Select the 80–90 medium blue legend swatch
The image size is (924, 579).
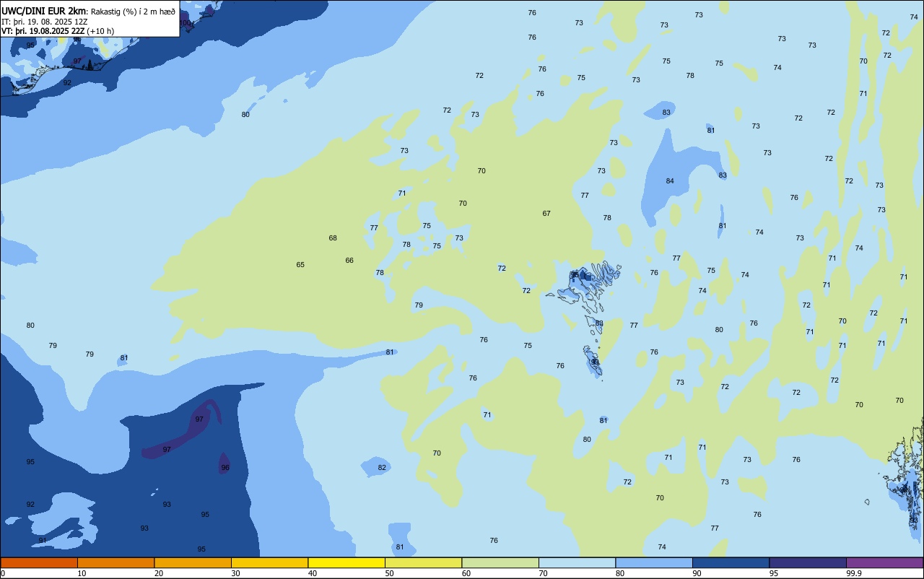click(x=654, y=562)
